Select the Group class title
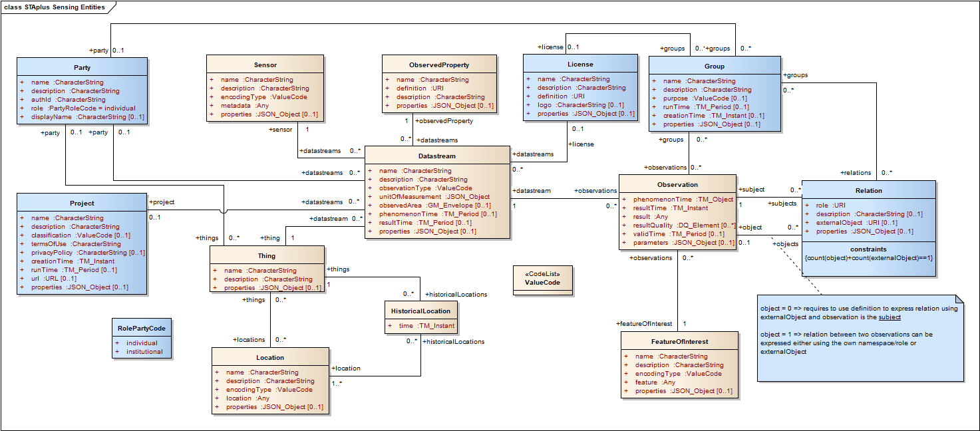 (x=715, y=67)
